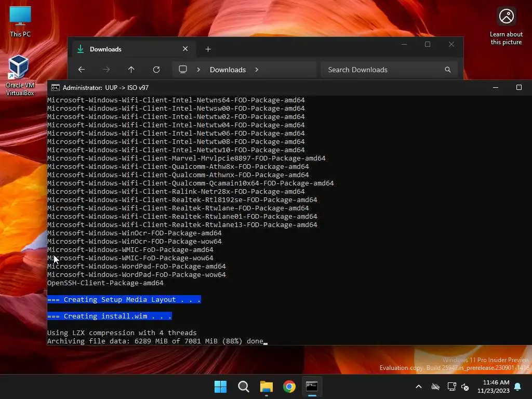532x399 pixels.
Task: Click Using LZX compression with 4 threads
Action: [x=122, y=332]
